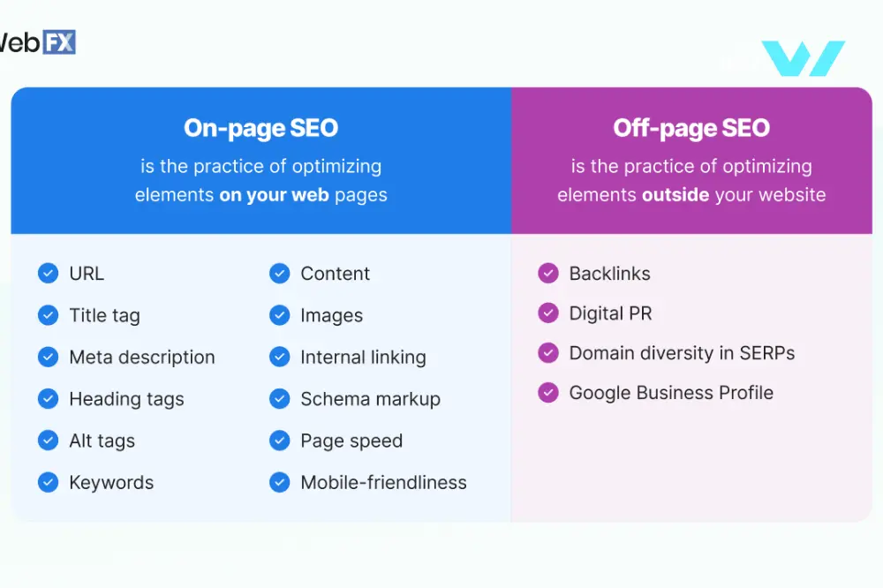The image size is (883, 588).
Task: Click the checkmark beside Meta description
Action: pyautogui.click(x=48, y=357)
